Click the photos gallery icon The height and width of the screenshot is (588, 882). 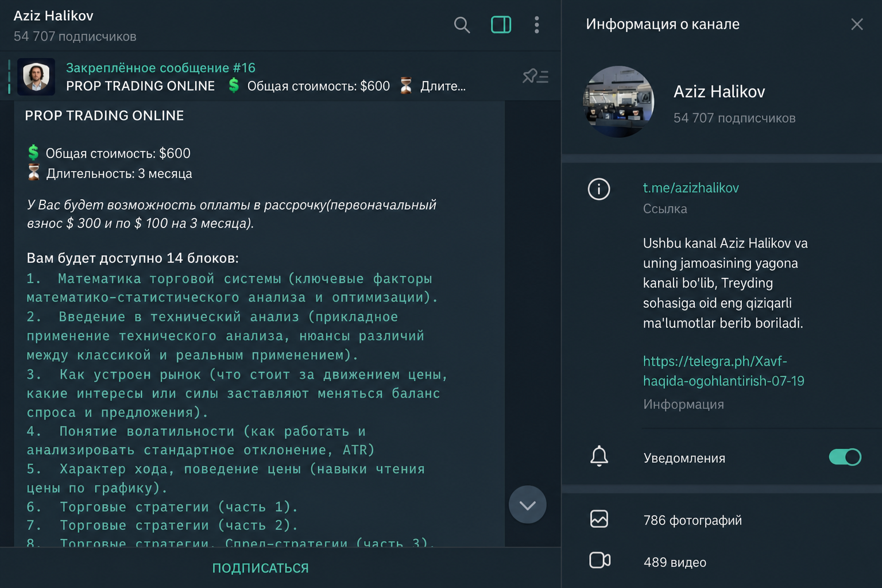click(599, 519)
